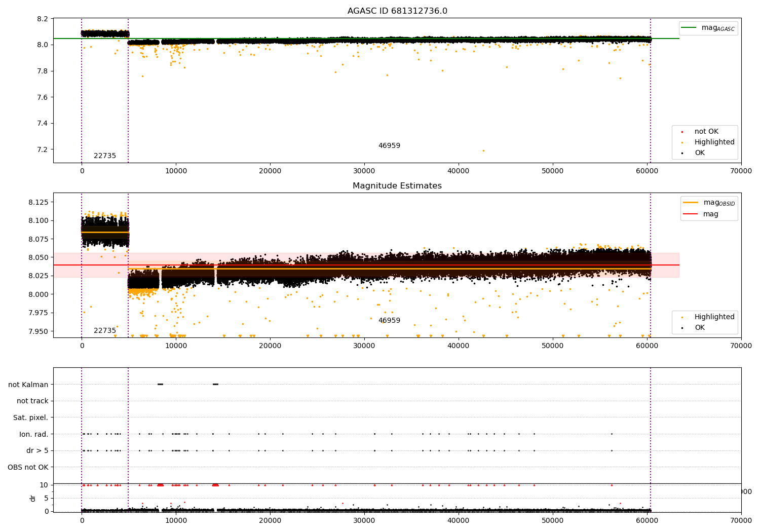
Task: Click the red 'mag' legend entry in middle plot
Action: click(701, 214)
